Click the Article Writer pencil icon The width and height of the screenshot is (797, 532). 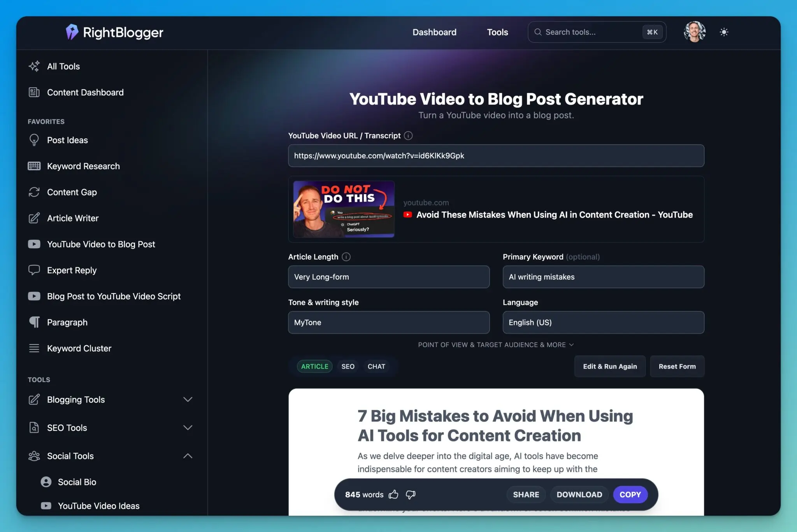click(x=34, y=218)
